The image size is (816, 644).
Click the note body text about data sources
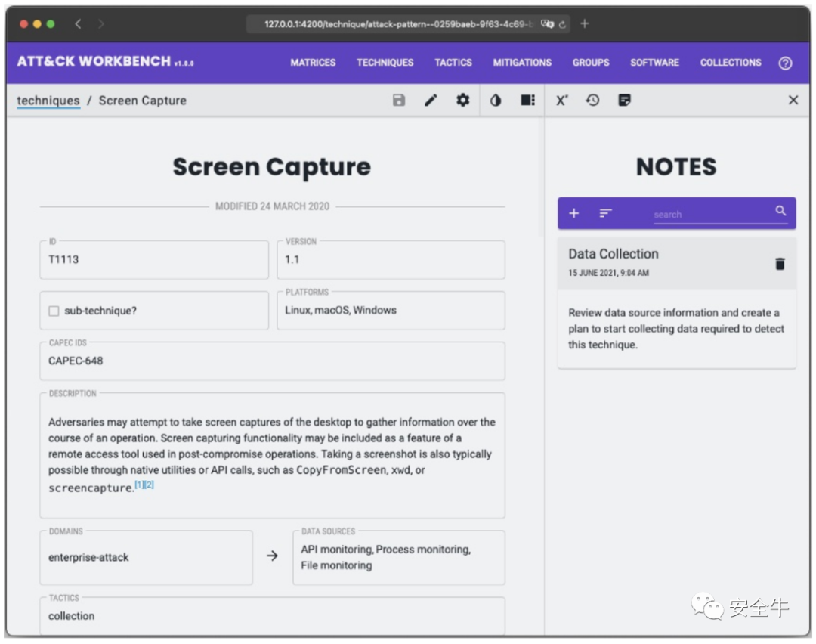676,329
